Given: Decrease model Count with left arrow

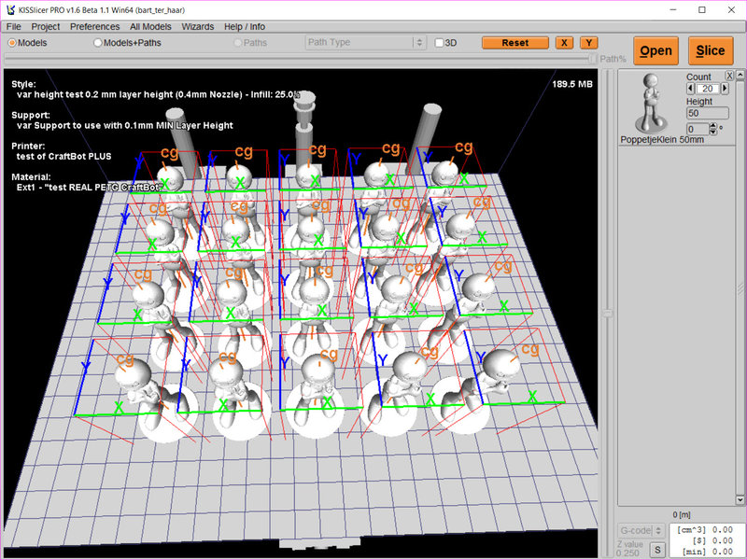Looking at the screenshot, I should (691, 89).
